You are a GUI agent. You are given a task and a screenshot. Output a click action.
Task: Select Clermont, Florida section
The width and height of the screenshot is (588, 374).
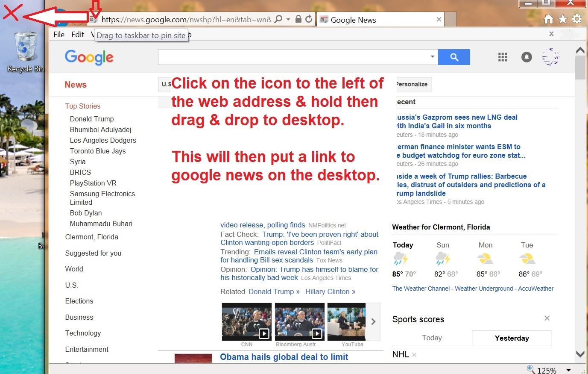[91, 237]
